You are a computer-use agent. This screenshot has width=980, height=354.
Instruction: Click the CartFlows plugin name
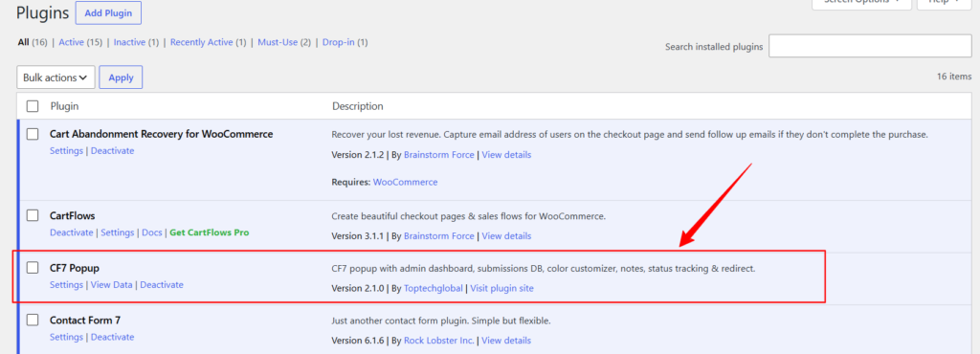73,216
